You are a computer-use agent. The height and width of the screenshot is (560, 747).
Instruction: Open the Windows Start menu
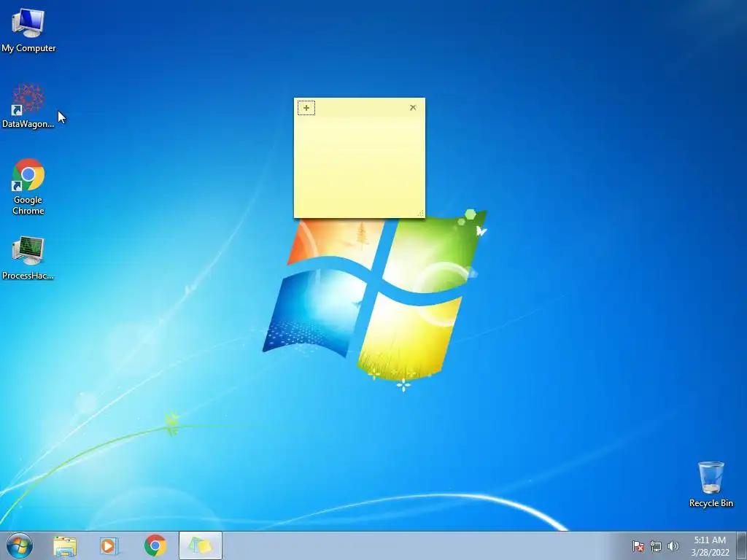click(x=20, y=545)
